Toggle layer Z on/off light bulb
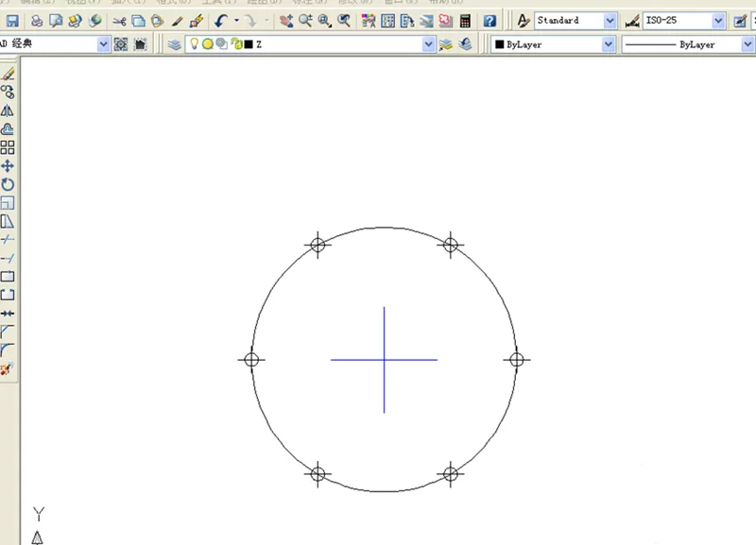The height and width of the screenshot is (545, 756). click(x=194, y=43)
